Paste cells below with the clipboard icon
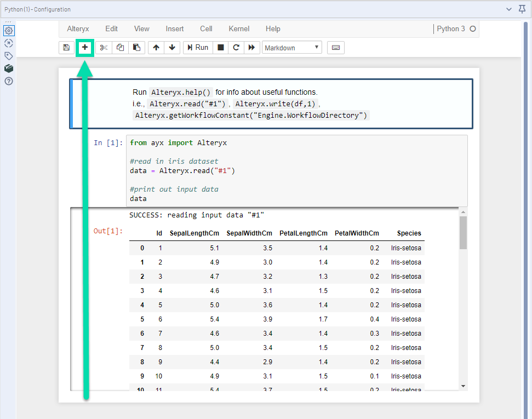The width and height of the screenshot is (532, 419). [x=137, y=48]
